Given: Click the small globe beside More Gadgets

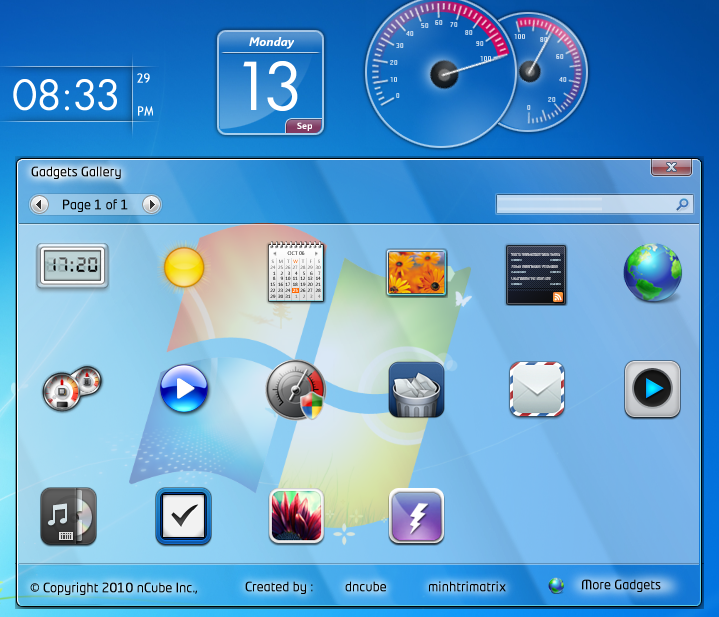Looking at the screenshot, I should (x=556, y=585).
